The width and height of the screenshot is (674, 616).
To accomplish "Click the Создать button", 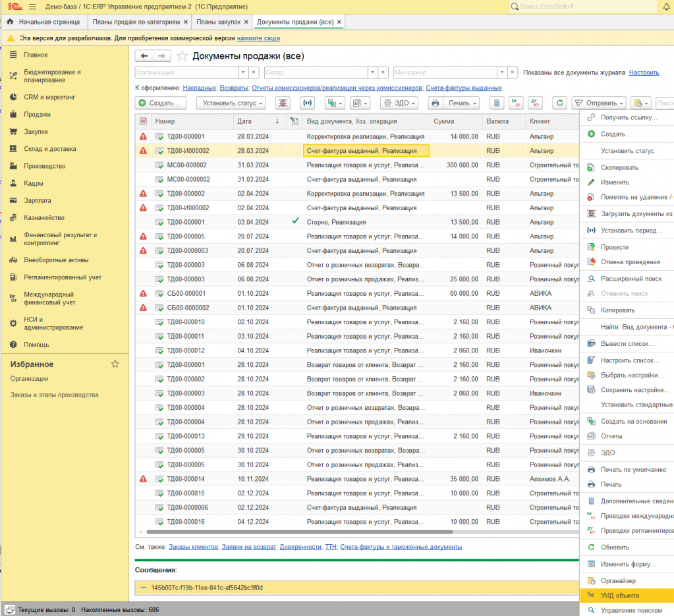I will [x=161, y=103].
